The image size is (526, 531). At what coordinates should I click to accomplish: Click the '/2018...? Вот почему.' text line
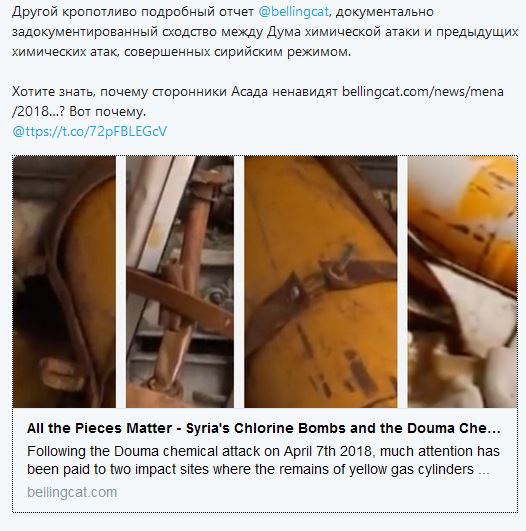tap(79, 112)
